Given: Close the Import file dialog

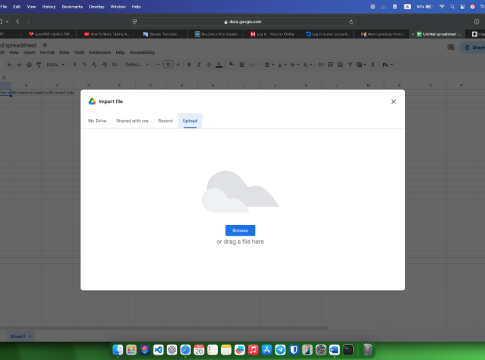Looking at the screenshot, I should [x=393, y=102].
